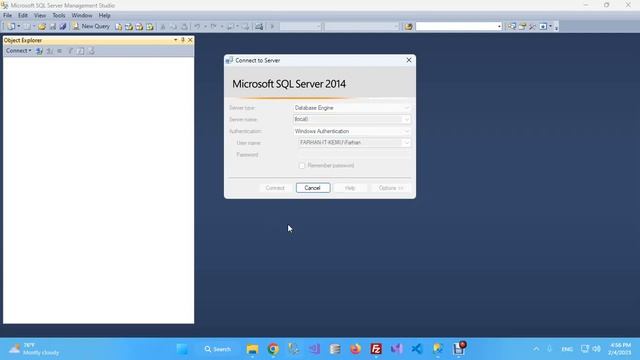The height and width of the screenshot is (360, 640).
Task: Click the Object Explorer toolbar icon
Action: pyautogui.click(x=522, y=27)
